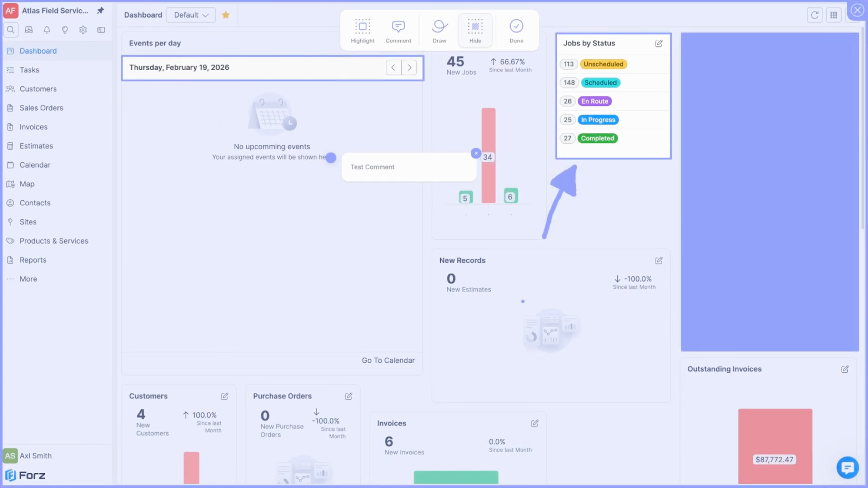Edit the Jobs by Status widget
The width and height of the screenshot is (868, 488).
(x=658, y=43)
